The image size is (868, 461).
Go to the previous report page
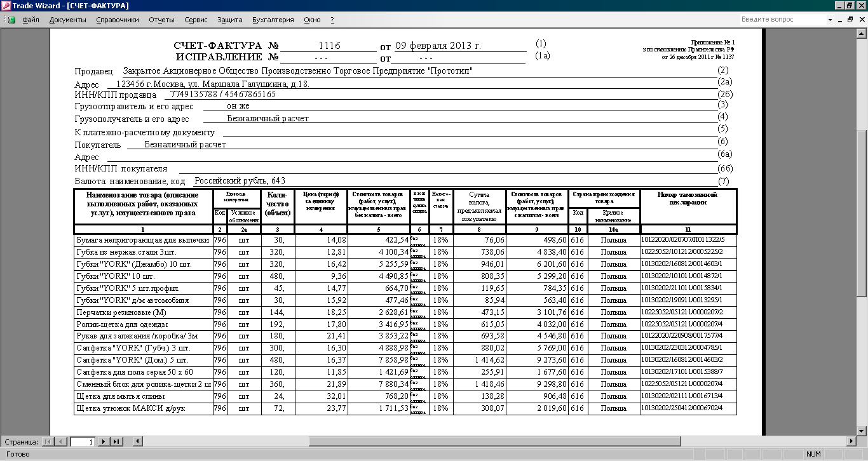coord(60,441)
